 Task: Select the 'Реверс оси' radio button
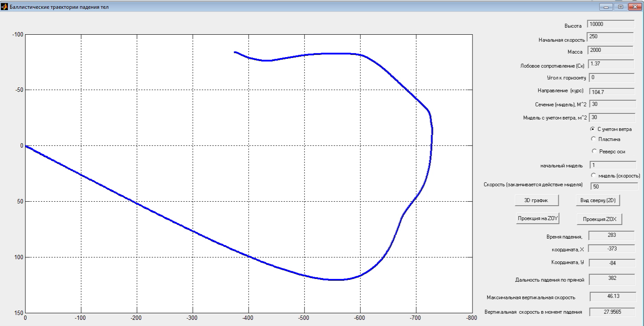tap(594, 151)
